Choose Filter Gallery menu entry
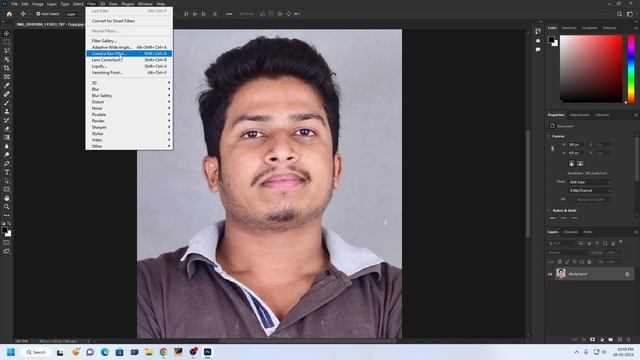This screenshot has width=640, height=360. tap(129, 41)
